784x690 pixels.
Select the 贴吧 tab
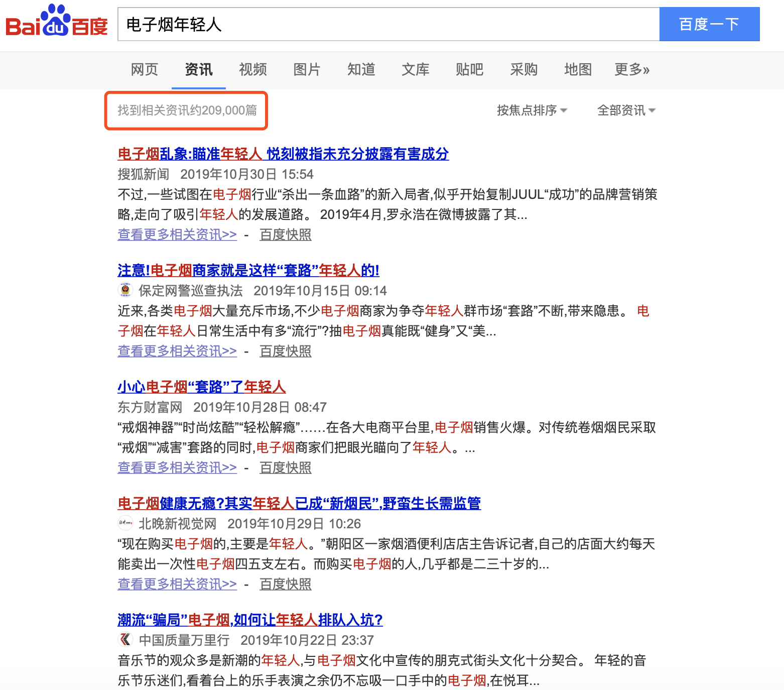[x=469, y=69]
